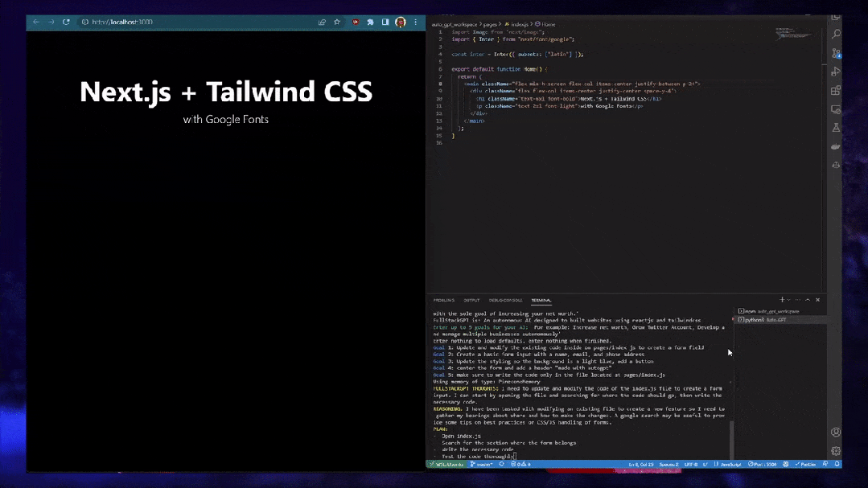Click the feedback icon beside bell
Viewport: 868px width, 488px height.
tap(825, 464)
